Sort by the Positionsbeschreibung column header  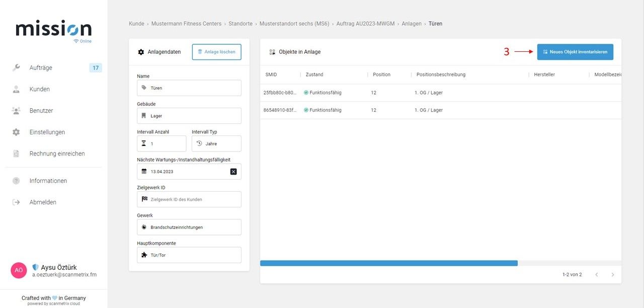441,74
